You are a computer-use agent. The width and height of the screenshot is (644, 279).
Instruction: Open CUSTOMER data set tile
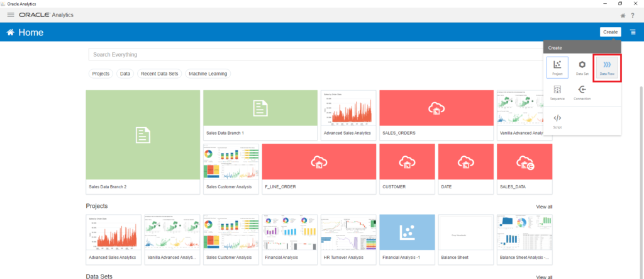pos(407,169)
